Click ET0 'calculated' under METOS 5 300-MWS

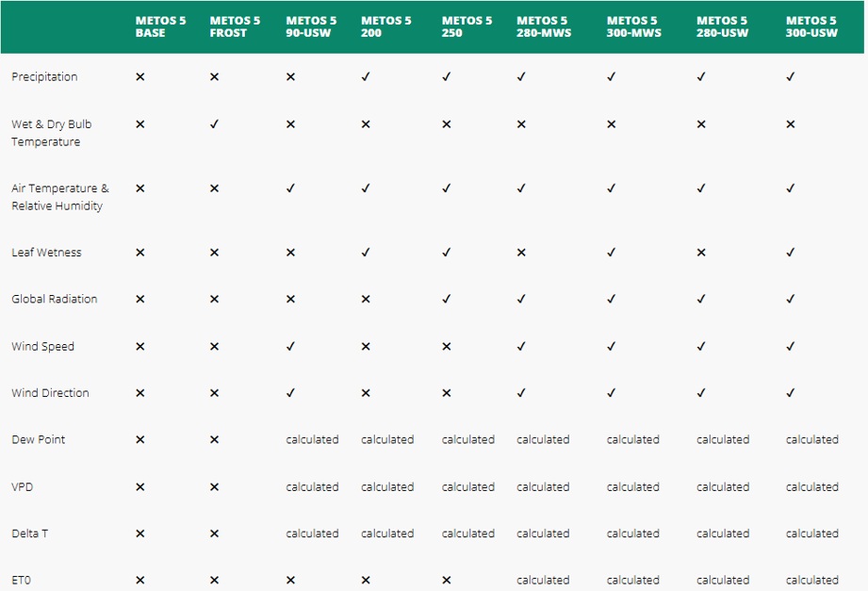633,580
